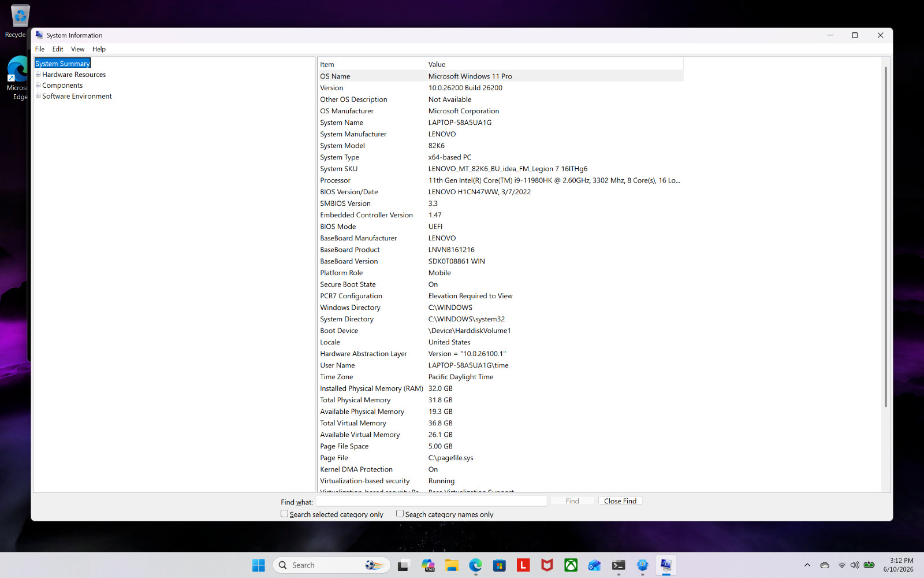This screenshot has height=578, width=924.
Task: Switch to the Terminal taskbar app
Action: 619,565
